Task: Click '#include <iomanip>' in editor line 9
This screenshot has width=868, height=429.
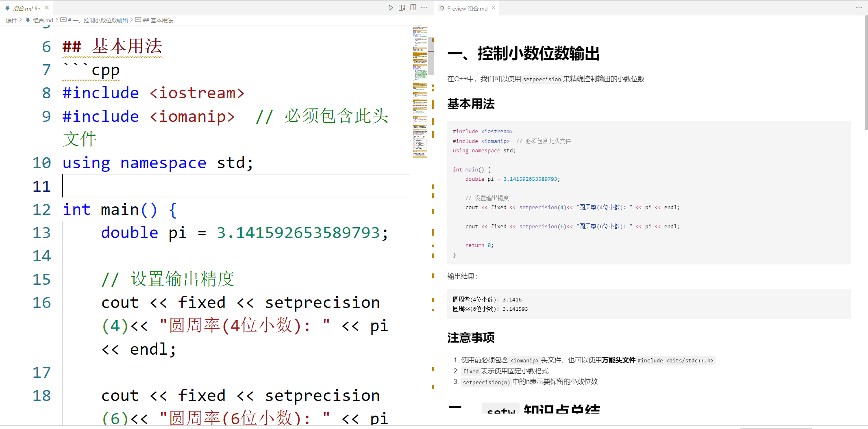Action: click(x=148, y=117)
